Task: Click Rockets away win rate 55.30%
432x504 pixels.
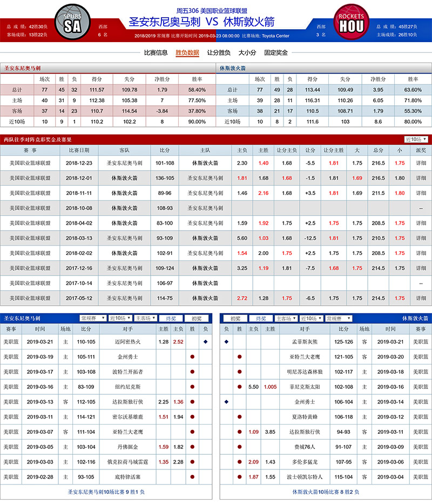Action: point(413,111)
